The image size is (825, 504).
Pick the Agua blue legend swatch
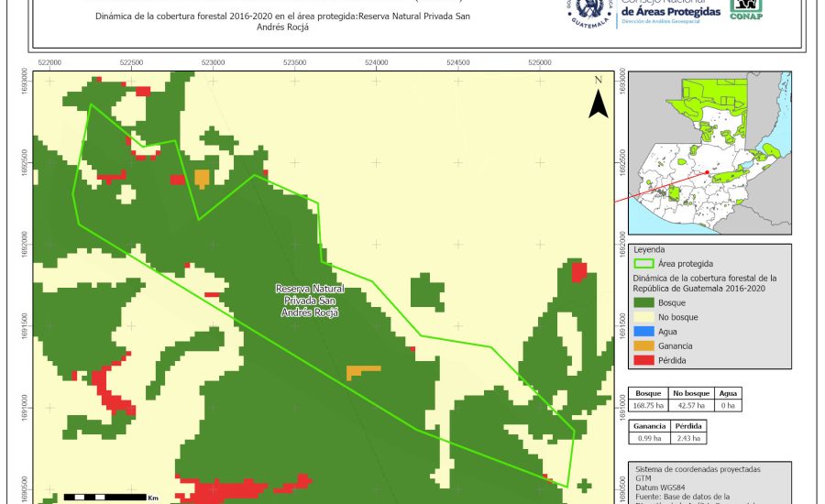click(649, 331)
